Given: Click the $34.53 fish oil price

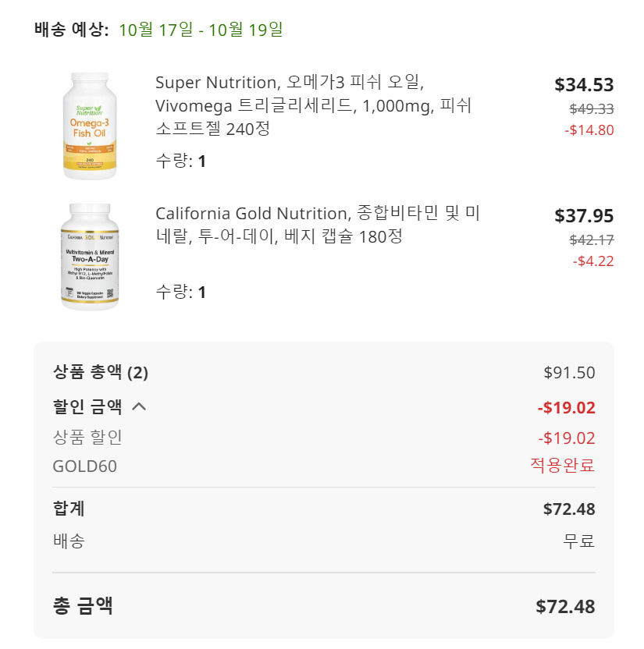Looking at the screenshot, I should click(x=584, y=85).
